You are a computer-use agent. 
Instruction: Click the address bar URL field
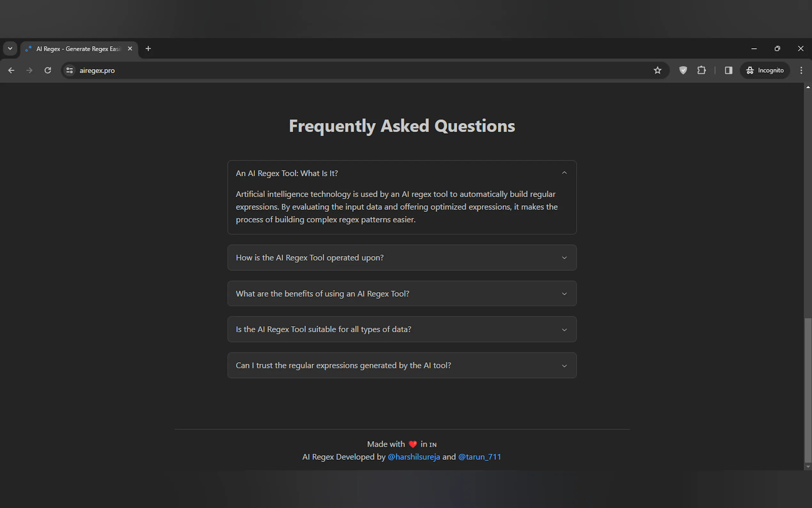[x=336, y=70]
